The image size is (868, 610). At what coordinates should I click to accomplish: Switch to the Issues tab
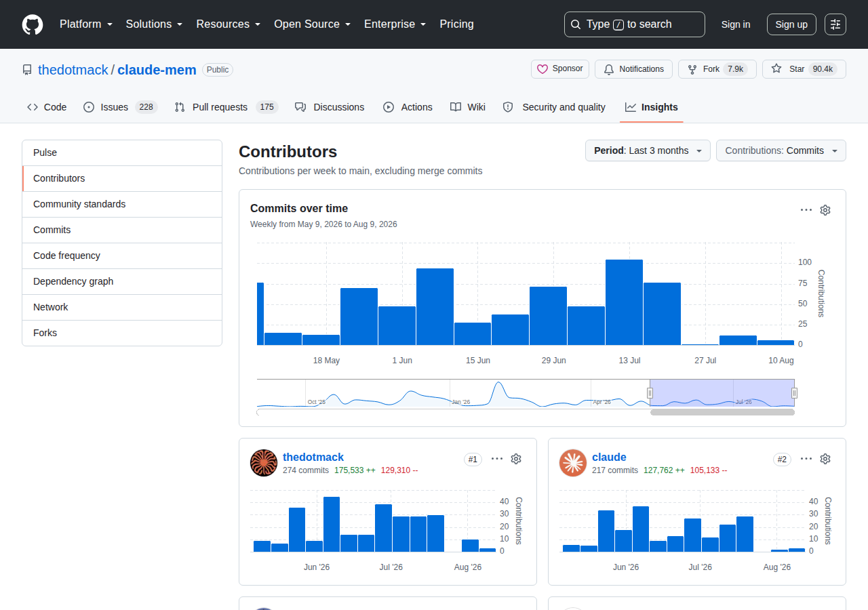pos(120,107)
